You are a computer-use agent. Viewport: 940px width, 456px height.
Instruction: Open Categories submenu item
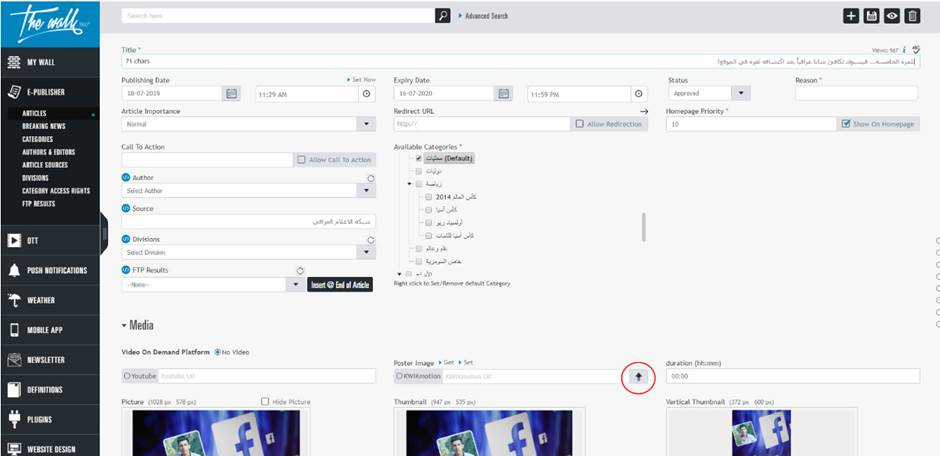click(x=38, y=139)
